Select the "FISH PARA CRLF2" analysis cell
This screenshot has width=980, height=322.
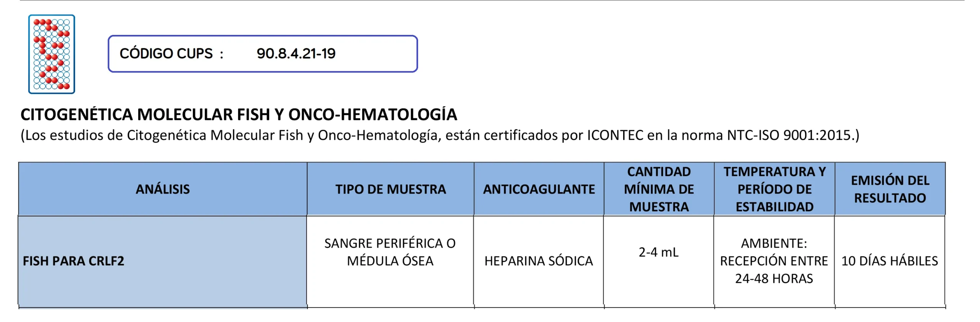73,261
